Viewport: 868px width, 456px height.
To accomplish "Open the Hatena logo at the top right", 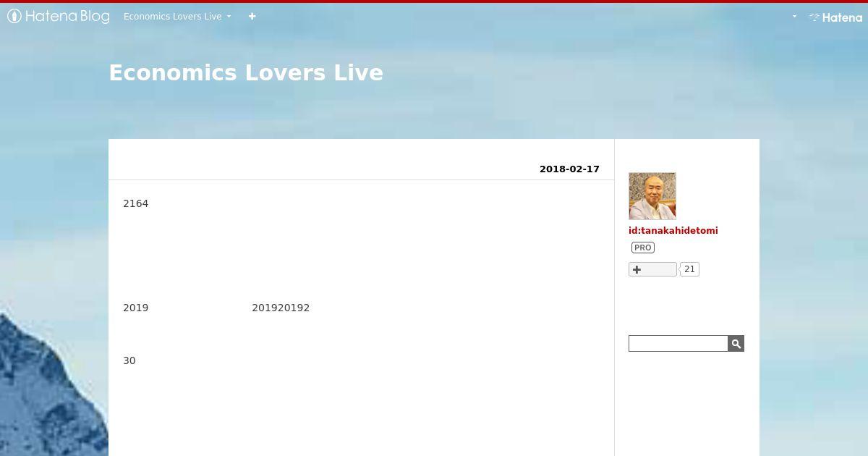I will (x=835, y=17).
